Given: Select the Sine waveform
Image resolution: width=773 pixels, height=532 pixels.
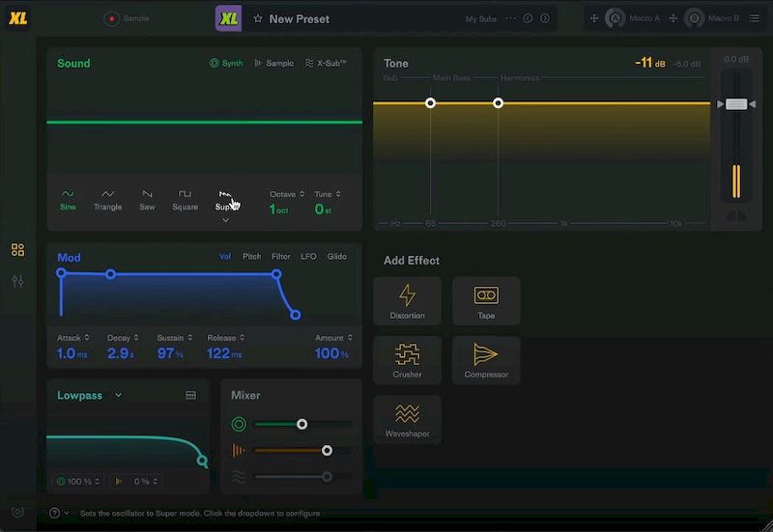Looking at the screenshot, I should tap(68, 200).
